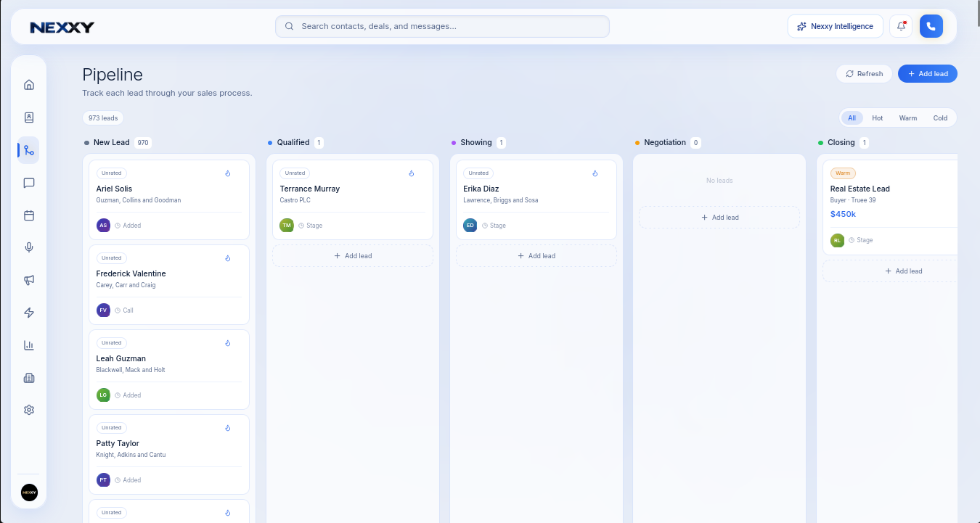Image resolution: width=980 pixels, height=523 pixels.
Task: Click the LG avatar on Leah Guzman card
Action: tap(104, 395)
